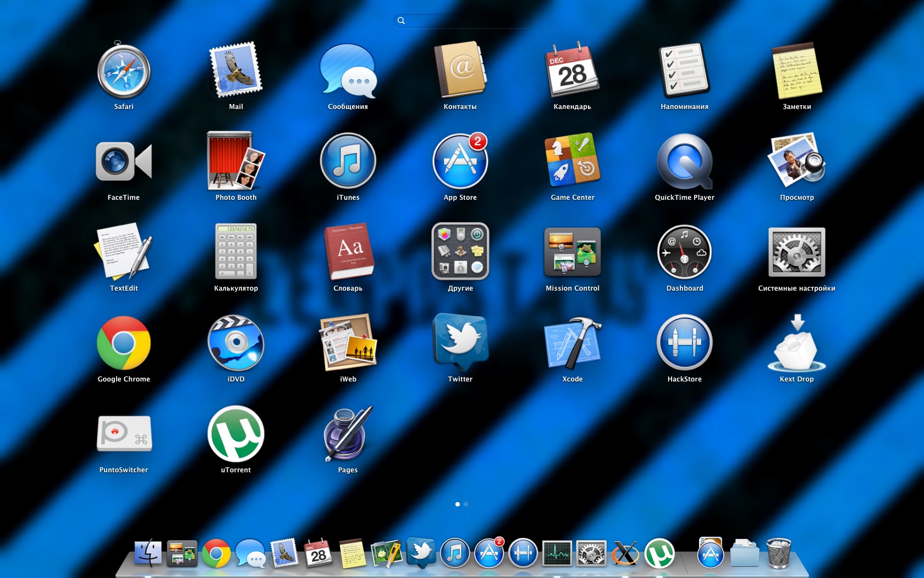Image resolution: width=924 pixels, height=578 pixels.
Task: Open HackStore in Launchpad grid
Action: [685, 342]
